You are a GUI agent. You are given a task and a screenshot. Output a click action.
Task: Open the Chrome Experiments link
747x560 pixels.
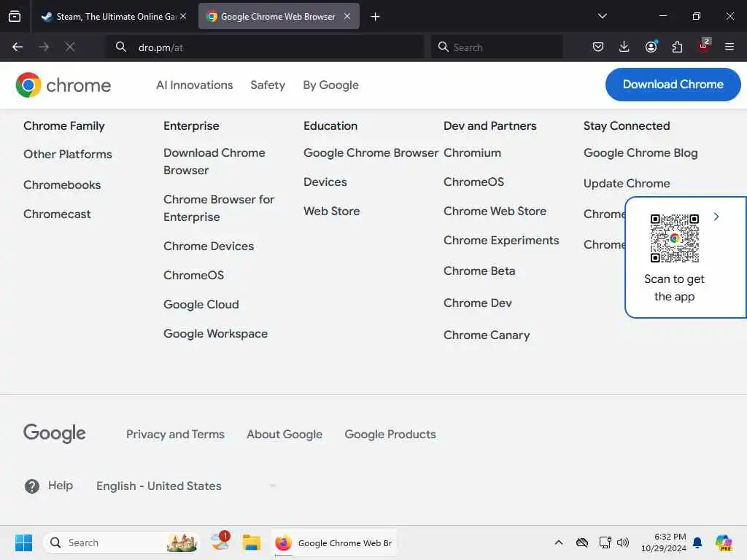(501, 241)
